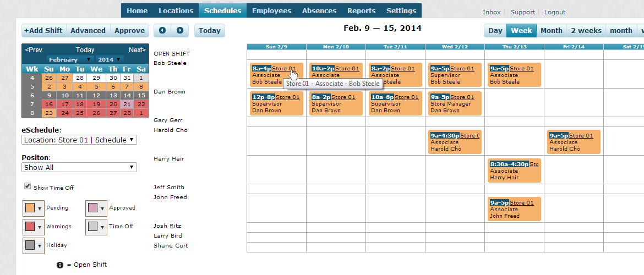
Task: Advance to next week with right arrow icon
Action: 180,30
